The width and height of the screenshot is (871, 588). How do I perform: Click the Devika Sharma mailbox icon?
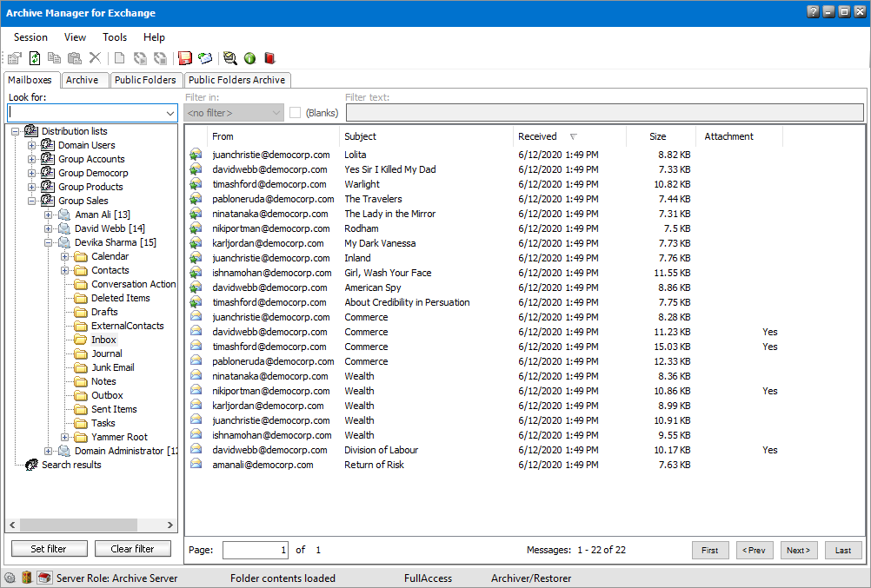pyautogui.click(x=64, y=242)
